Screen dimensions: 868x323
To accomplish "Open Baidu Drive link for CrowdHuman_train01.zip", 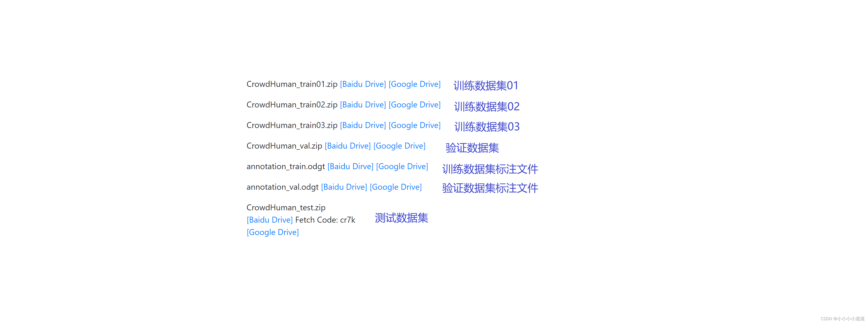I will [363, 84].
